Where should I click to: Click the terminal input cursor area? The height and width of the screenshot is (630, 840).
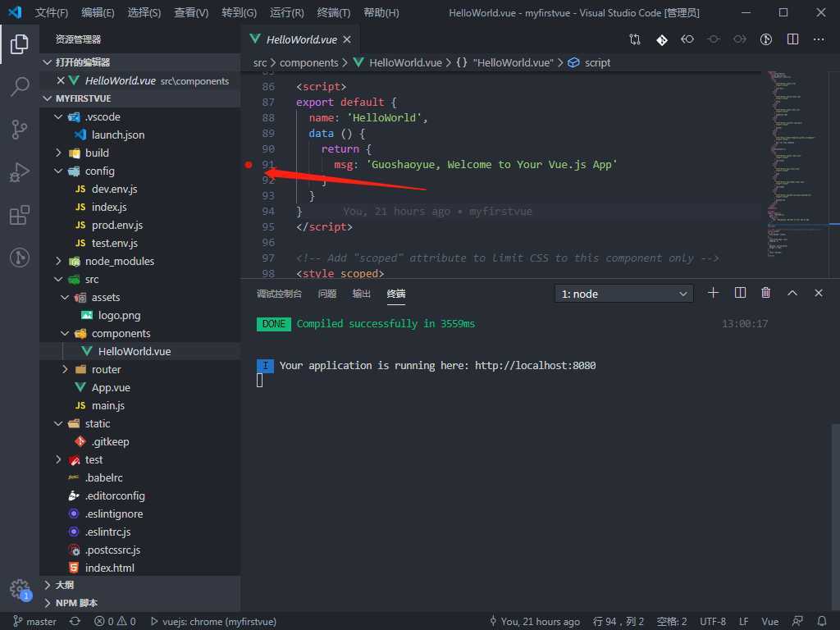click(x=260, y=380)
